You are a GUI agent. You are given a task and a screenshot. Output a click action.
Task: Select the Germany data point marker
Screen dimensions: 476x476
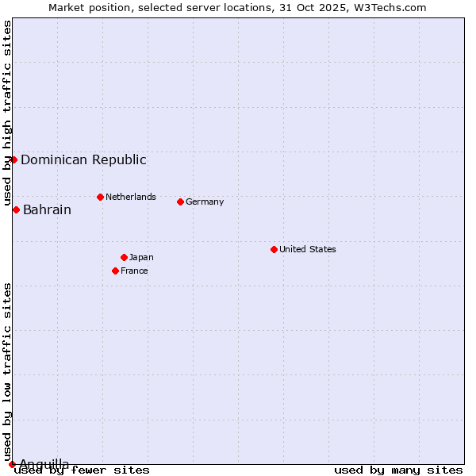(180, 202)
